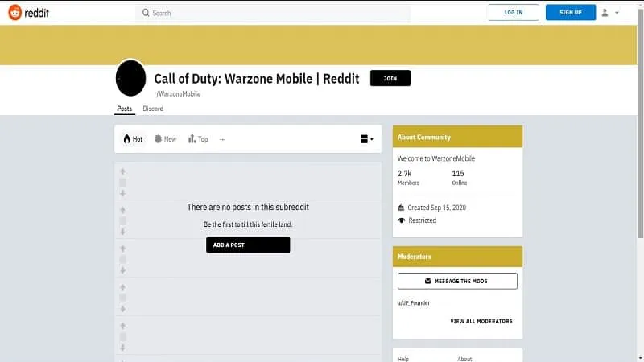The width and height of the screenshot is (644, 362).
Task: Click the SIGN UP button
Action: (571, 13)
